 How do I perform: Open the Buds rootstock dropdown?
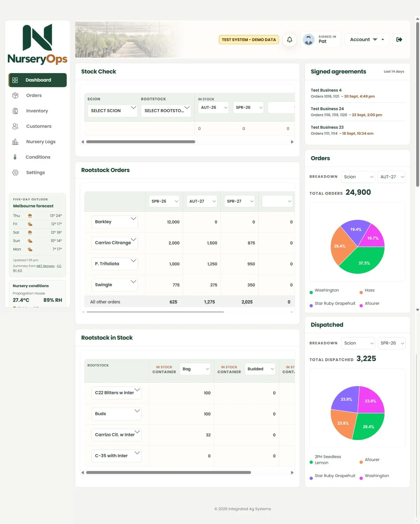116,414
